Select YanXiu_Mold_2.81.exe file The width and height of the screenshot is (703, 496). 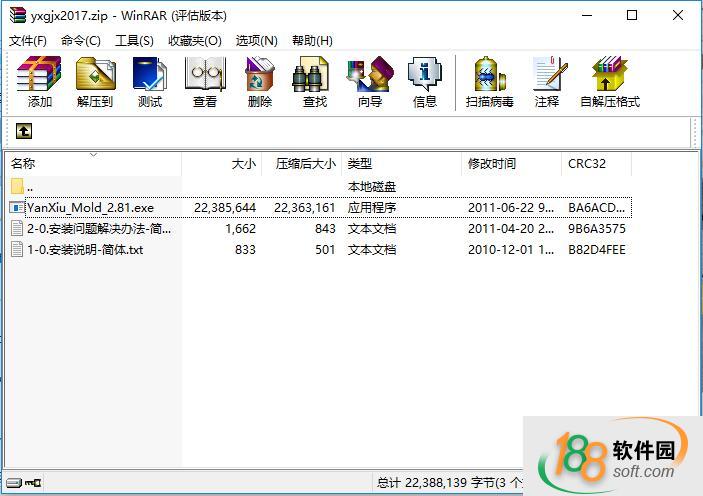[x=90, y=208]
